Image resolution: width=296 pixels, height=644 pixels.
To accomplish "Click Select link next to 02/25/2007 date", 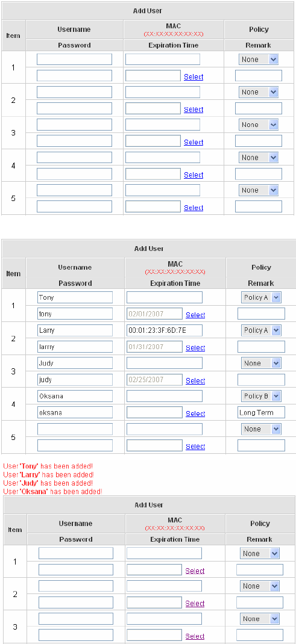I will (x=195, y=380).
